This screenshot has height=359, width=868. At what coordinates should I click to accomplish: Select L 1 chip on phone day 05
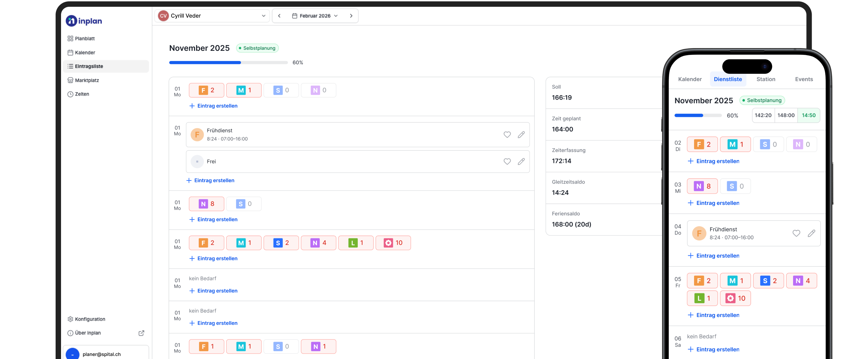tap(702, 298)
